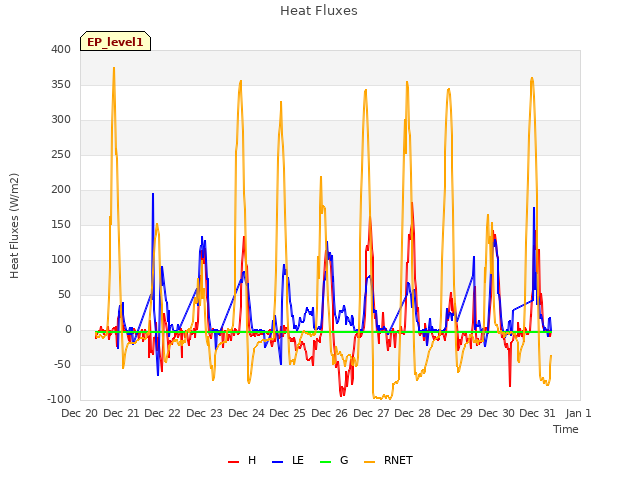Click the green G legend color marker
The width and height of the screenshot is (640, 480).
point(326,462)
